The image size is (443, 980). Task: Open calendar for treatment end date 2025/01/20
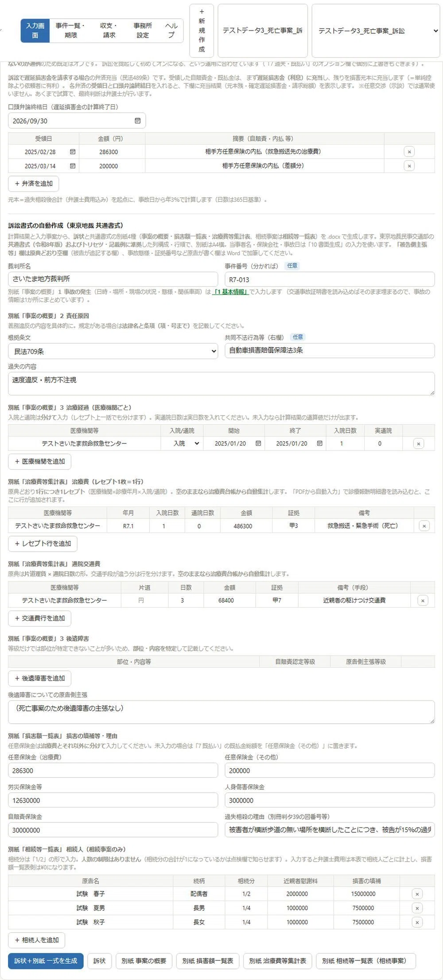319,443
